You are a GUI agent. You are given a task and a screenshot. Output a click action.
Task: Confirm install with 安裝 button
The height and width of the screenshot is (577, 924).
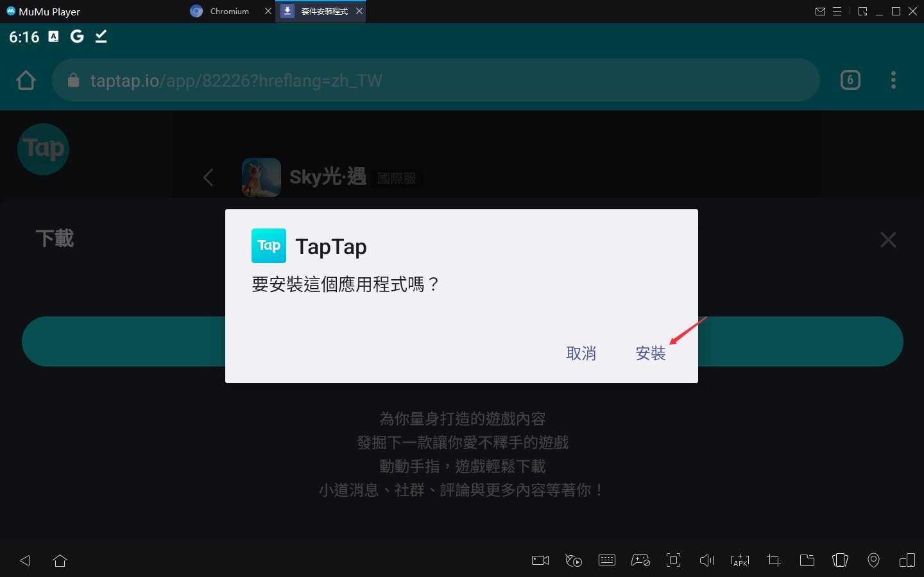tap(651, 354)
